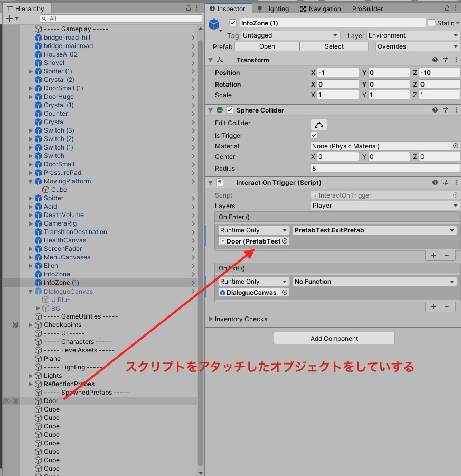Click the Edit Collider icon button
Screen dimensions: 461x476
click(319, 125)
